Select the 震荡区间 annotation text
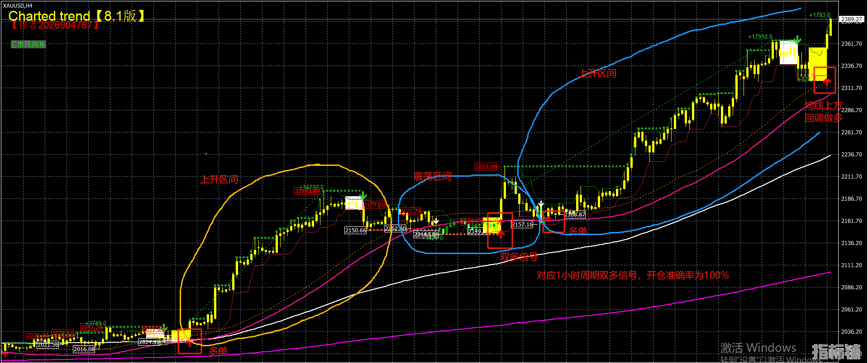The height and width of the screenshot is (363, 868). pyautogui.click(x=433, y=176)
